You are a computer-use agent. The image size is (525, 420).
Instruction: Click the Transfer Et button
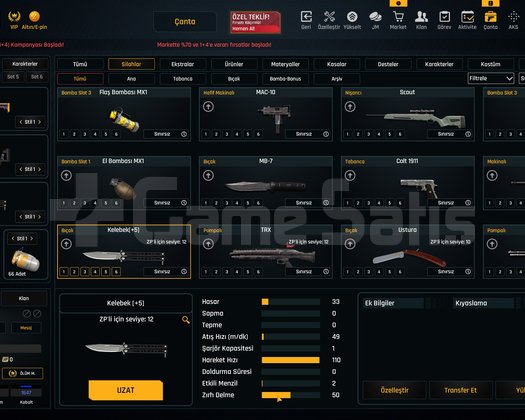pos(460,390)
